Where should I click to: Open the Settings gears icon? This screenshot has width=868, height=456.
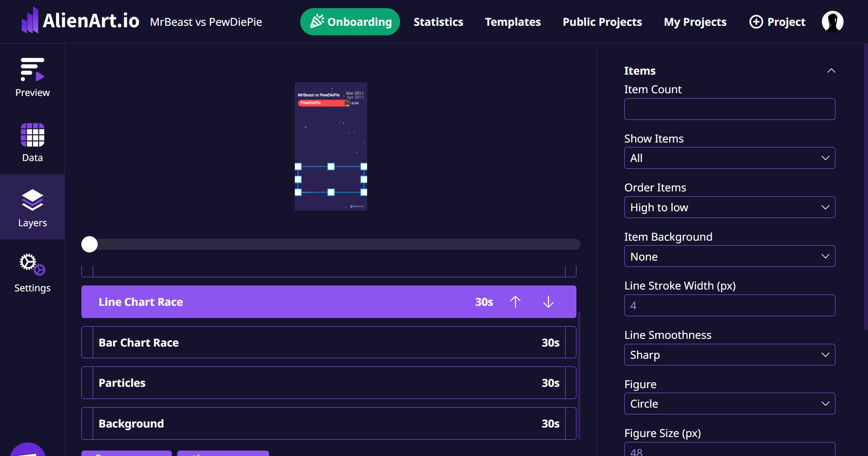coord(33,265)
